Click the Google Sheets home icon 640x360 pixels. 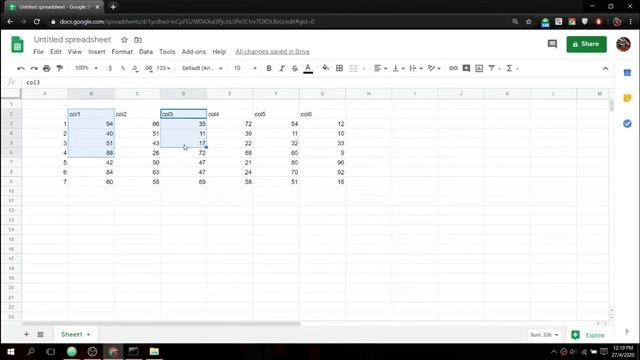click(17, 44)
